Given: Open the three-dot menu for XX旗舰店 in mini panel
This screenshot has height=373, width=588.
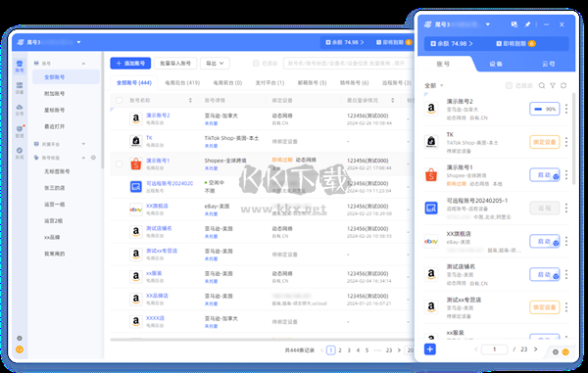Looking at the screenshot, I should pos(566,241).
